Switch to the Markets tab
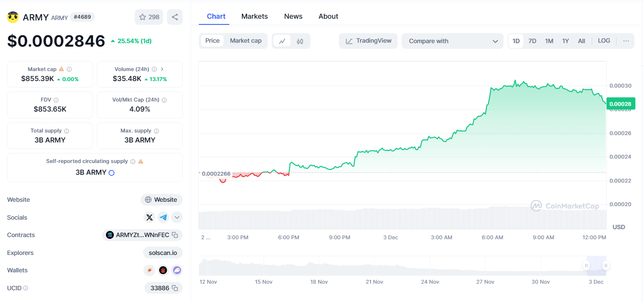The image size is (644, 302). [255, 16]
